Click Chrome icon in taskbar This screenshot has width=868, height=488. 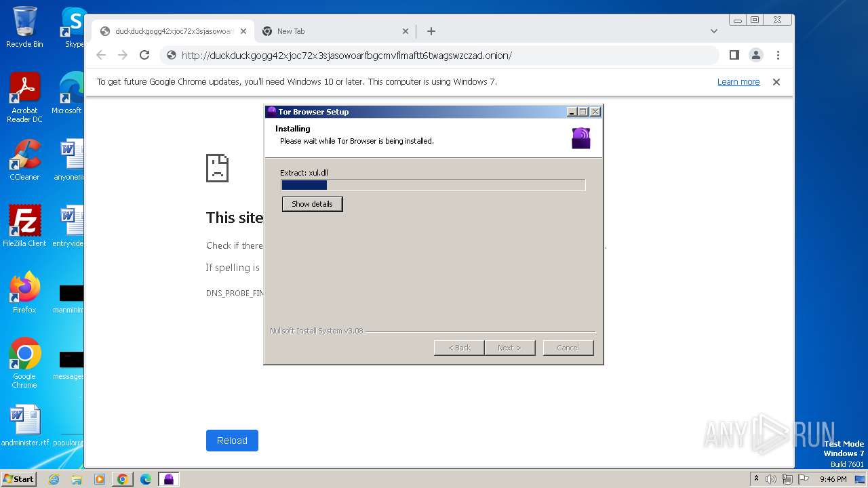(122, 479)
